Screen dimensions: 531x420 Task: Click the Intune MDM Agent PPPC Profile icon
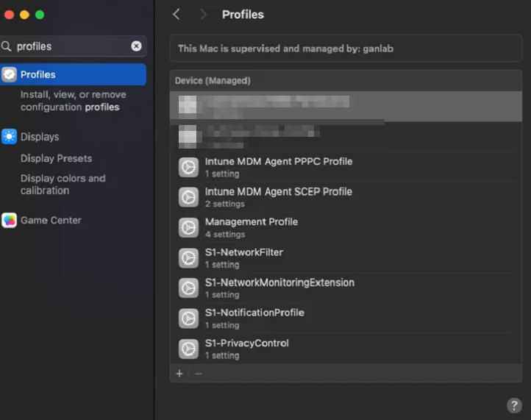pyautogui.click(x=189, y=167)
